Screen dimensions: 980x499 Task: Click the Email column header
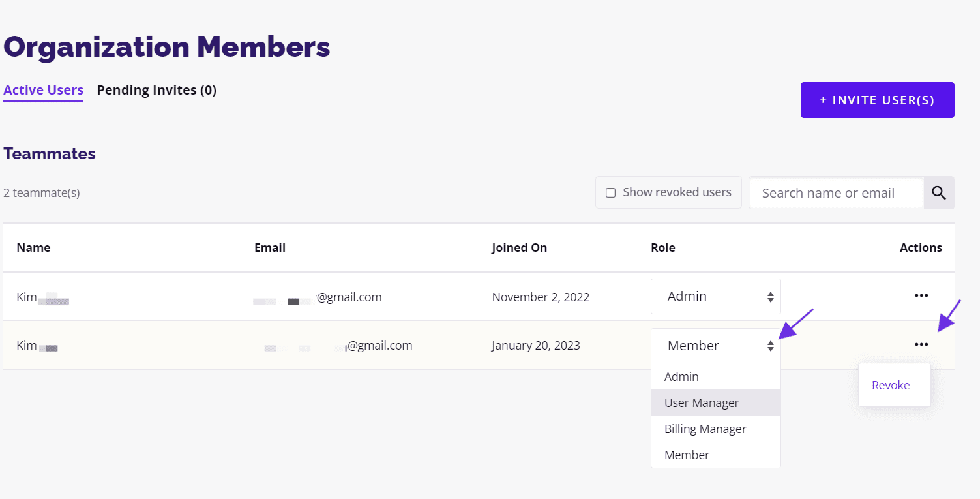pyautogui.click(x=270, y=247)
